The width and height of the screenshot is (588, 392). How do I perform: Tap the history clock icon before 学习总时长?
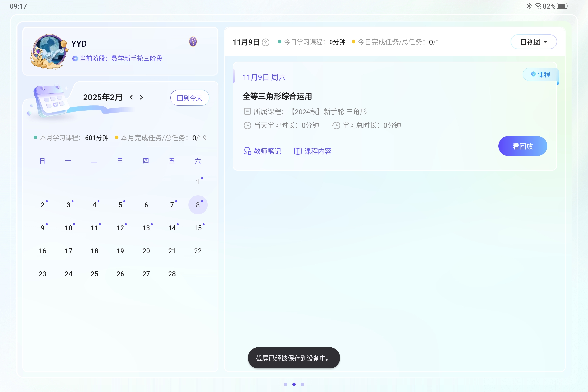tap(336, 125)
